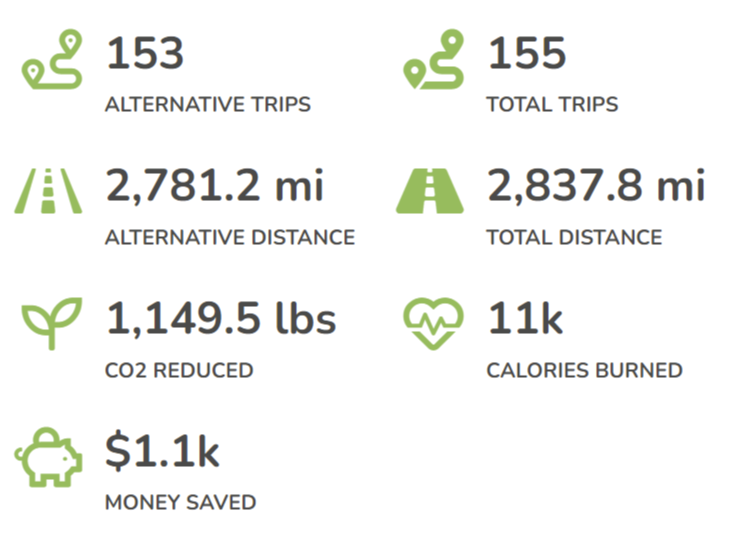Viewport: 730px width, 534px height.
Task: Click the 155 total trips number
Action: coord(527,54)
